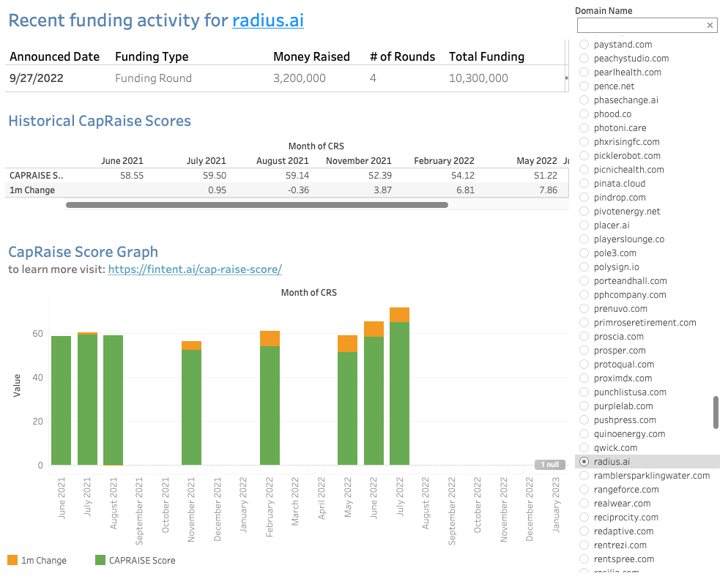Clear the Domain Name search using the X icon
This screenshot has height=579, width=728.
pos(710,25)
